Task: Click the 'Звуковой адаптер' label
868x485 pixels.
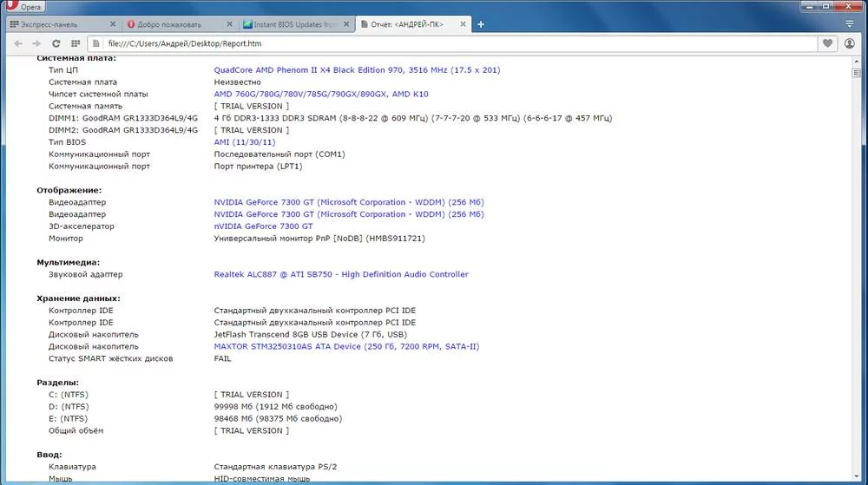Action: pos(85,274)
